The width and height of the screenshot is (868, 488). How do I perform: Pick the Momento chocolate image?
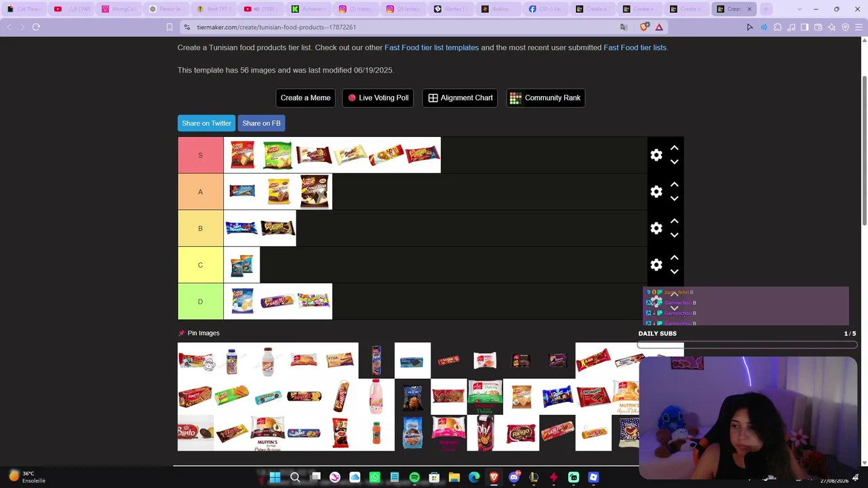point(593,396)
